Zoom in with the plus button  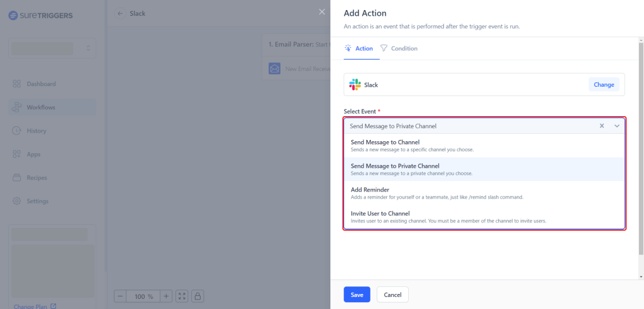click(166, 296)
